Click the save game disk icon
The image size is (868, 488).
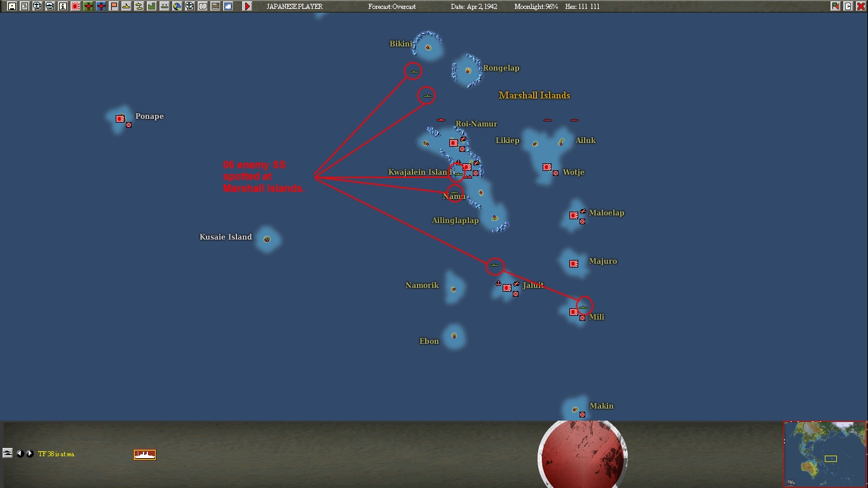12,6
